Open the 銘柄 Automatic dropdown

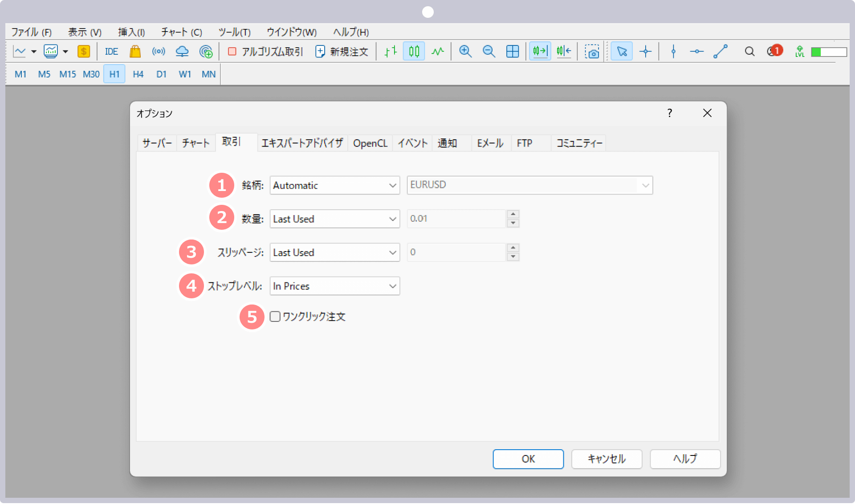335,185
